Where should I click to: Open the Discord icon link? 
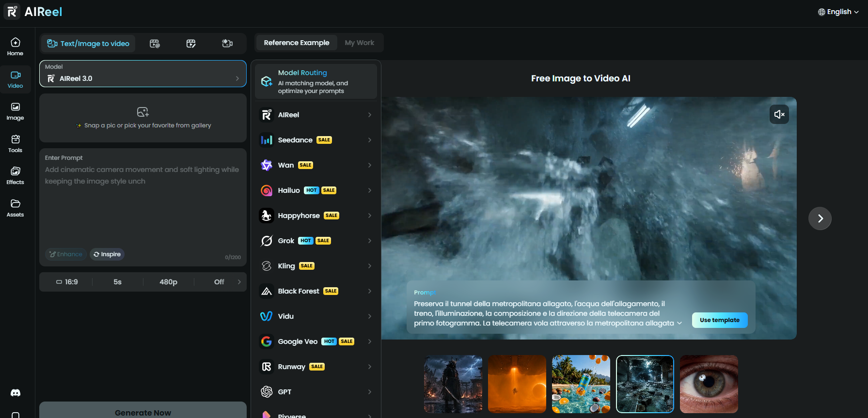click(16, 393)
